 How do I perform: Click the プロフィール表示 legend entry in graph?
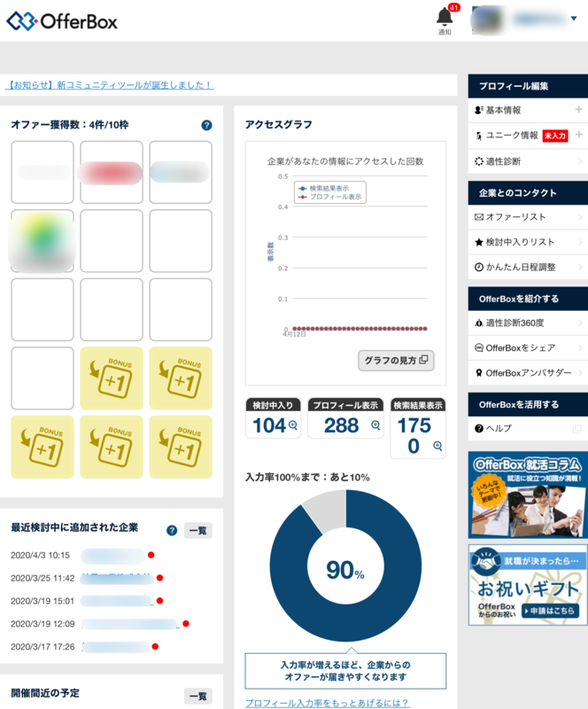[x=330, y=197]
